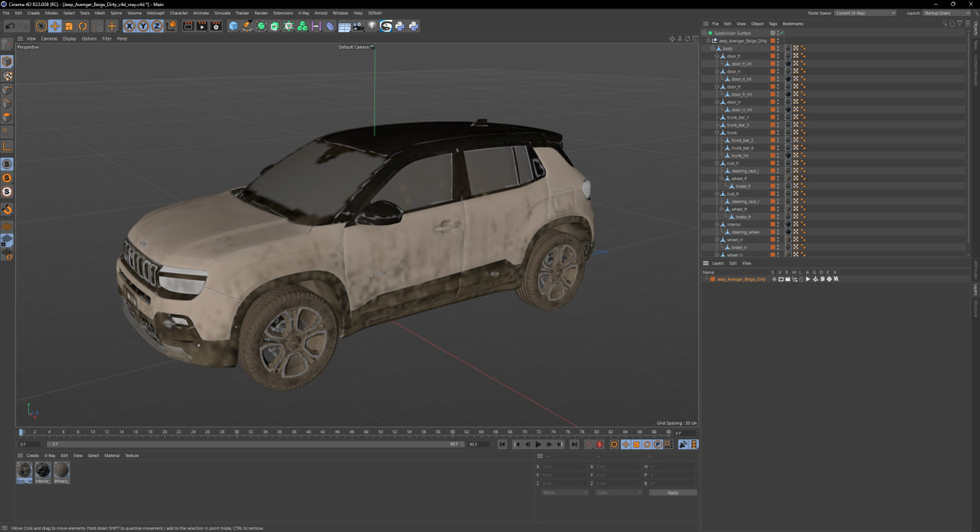Open Material manager Create menu
Viewport: 980px width, 532px height.
click(x=33, y=455)
